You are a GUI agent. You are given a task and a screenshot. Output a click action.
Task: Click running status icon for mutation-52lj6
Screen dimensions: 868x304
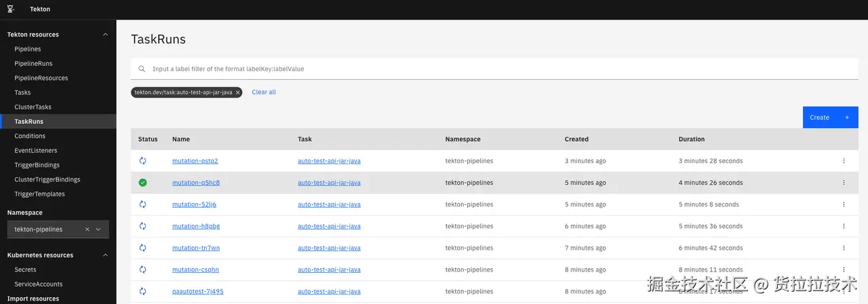tap(142, 204)
